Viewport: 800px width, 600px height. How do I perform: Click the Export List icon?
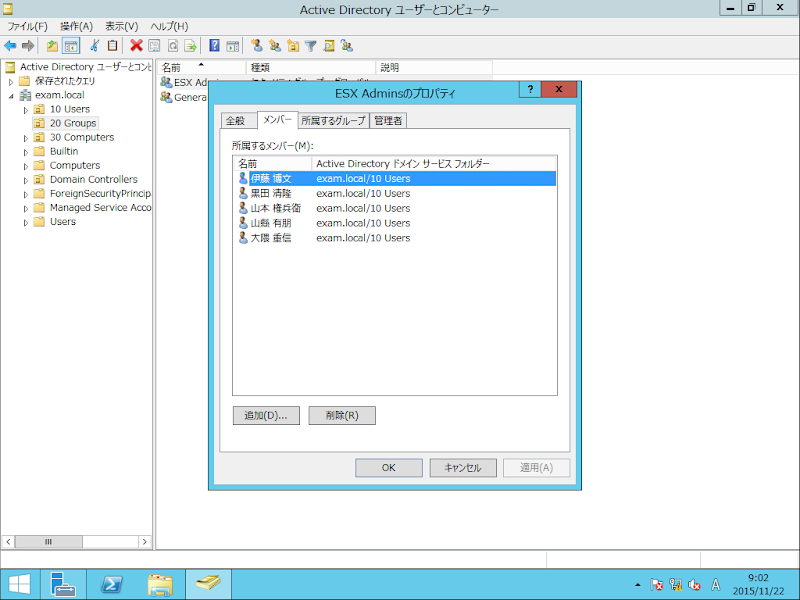click(190, 46)
